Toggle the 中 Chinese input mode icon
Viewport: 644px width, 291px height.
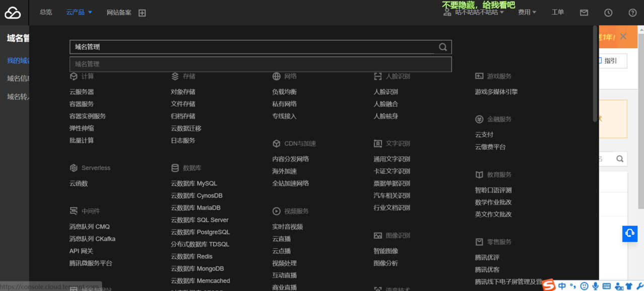pos(562,286)
